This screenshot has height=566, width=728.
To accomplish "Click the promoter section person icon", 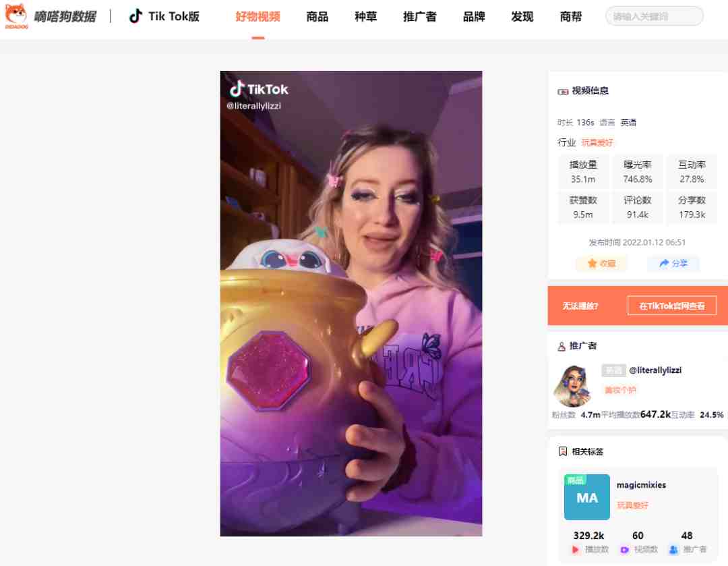I will [x=562, y=346].
